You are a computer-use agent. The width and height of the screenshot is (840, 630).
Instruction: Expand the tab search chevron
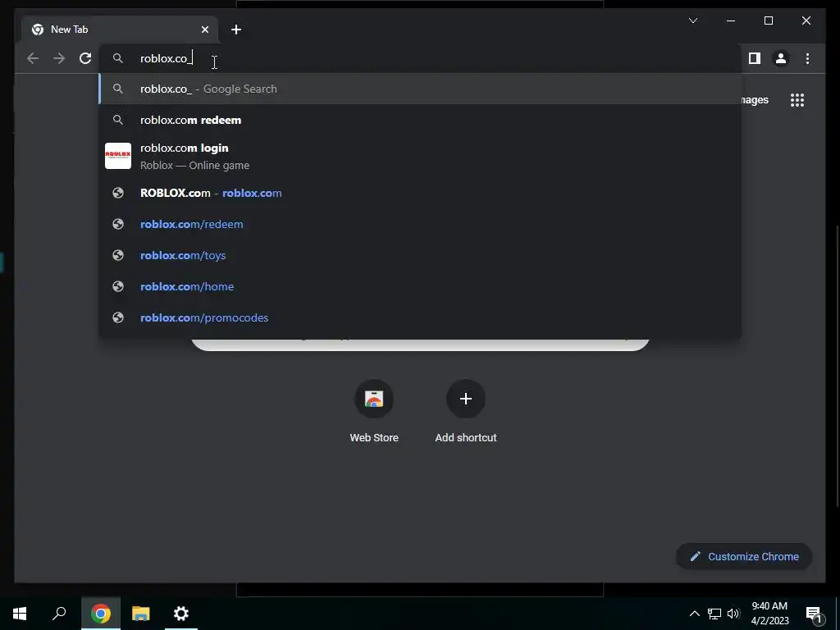click(692, 21)
